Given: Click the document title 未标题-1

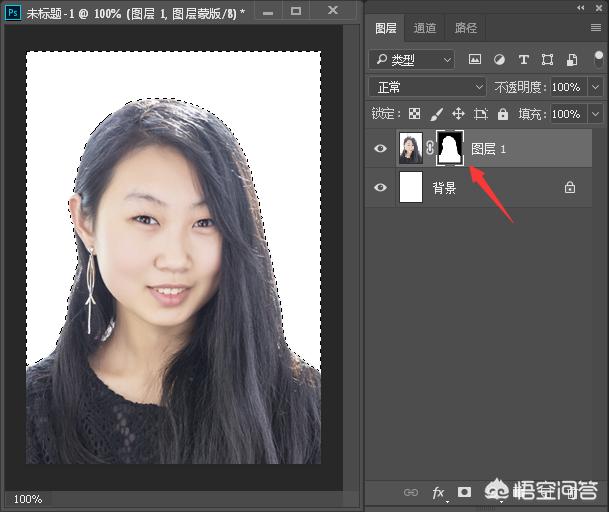Looking at the screenshot, I should tap(50, 14).
